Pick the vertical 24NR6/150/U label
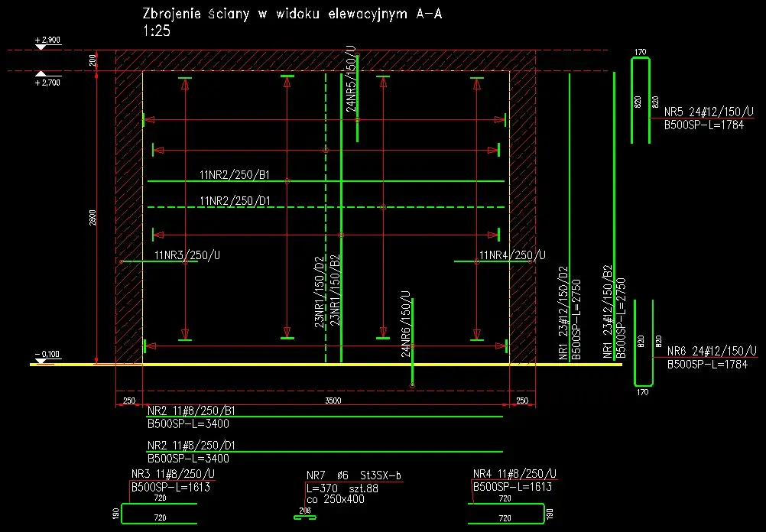Image resolution: width=766 pixels, height=532 pixels. [406, 324]
